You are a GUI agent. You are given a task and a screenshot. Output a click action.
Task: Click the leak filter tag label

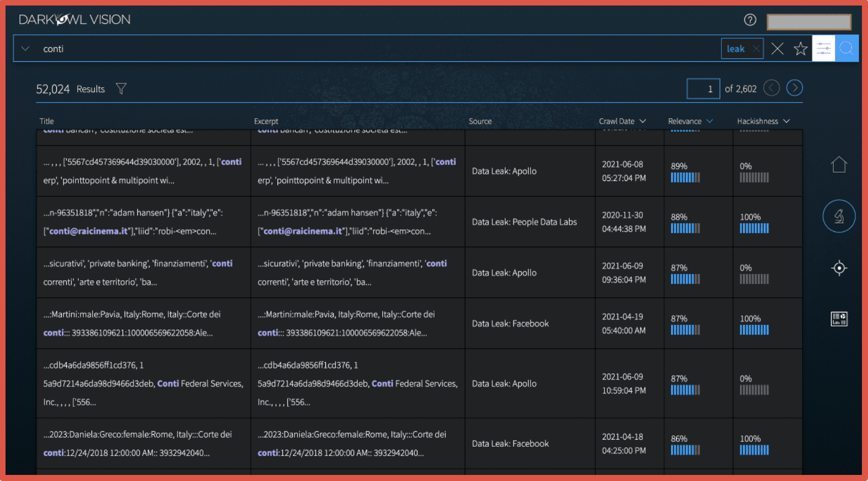point(736,49)
